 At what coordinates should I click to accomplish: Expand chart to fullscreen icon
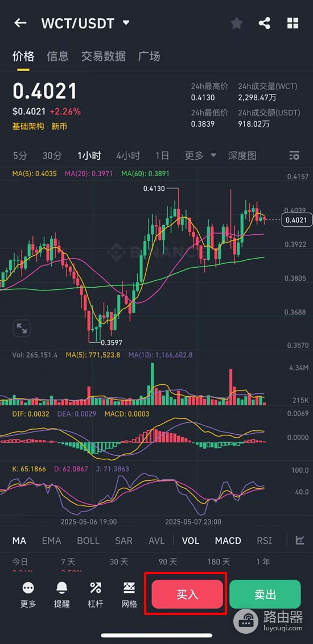(22, 328)
